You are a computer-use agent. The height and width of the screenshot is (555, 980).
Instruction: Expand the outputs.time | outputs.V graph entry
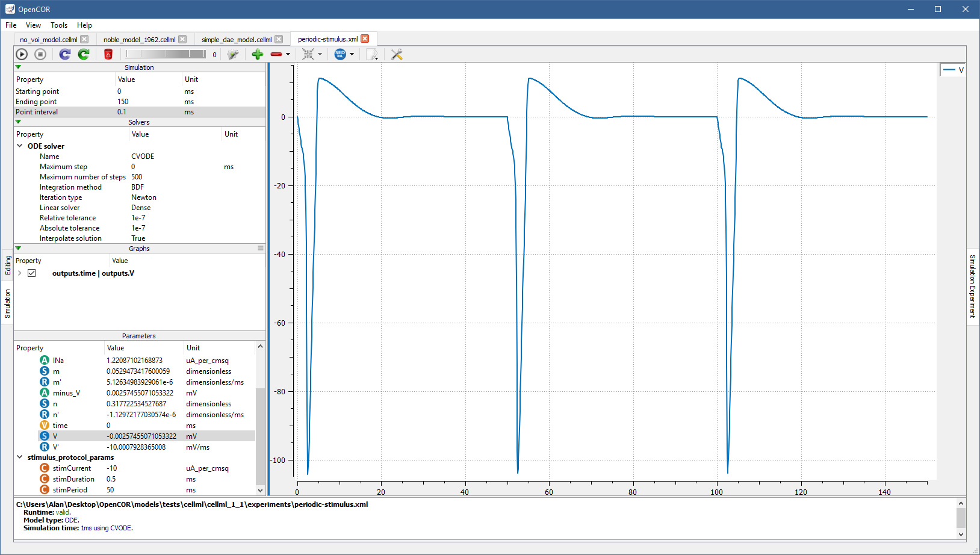[x=20, y=273]
